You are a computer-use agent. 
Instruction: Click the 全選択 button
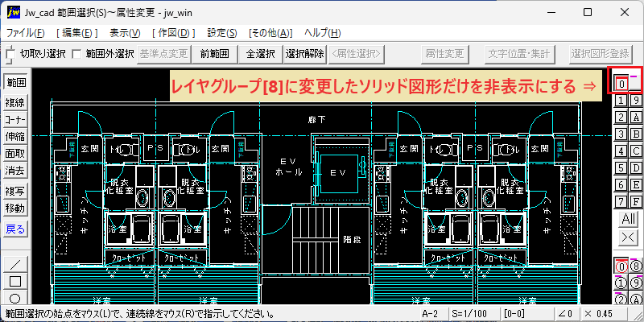pos(261,54)
